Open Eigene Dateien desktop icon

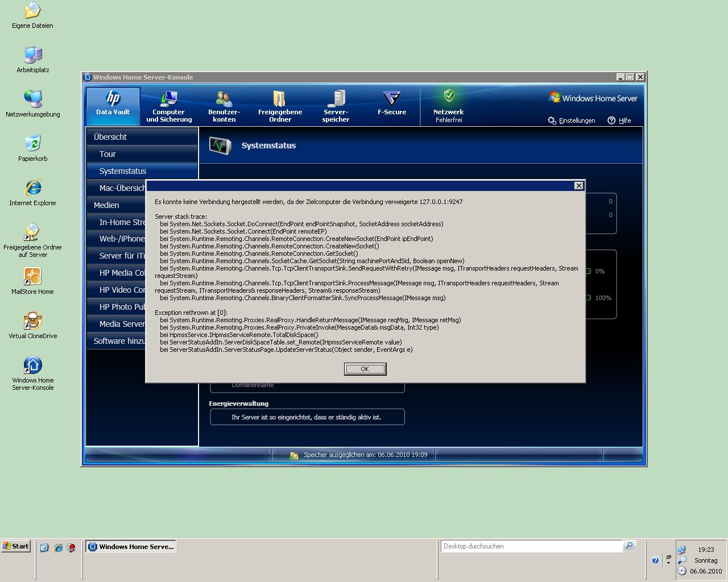(x=32, y=15)
